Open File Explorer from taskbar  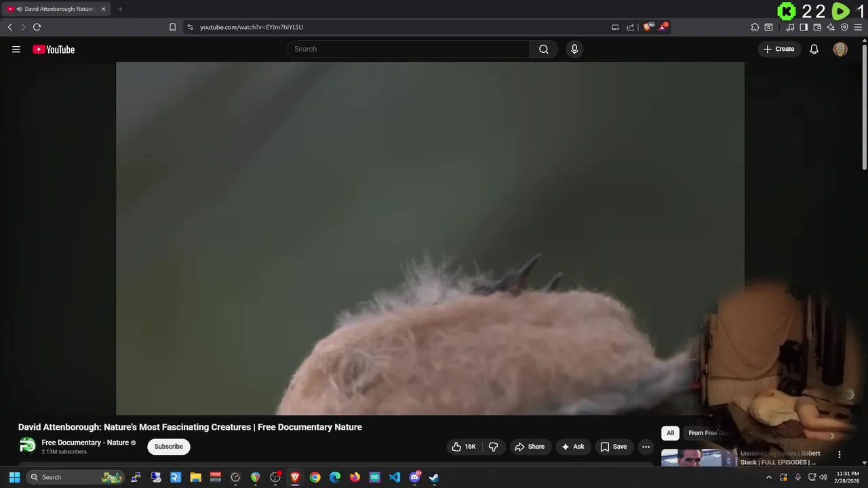(195, 477)
